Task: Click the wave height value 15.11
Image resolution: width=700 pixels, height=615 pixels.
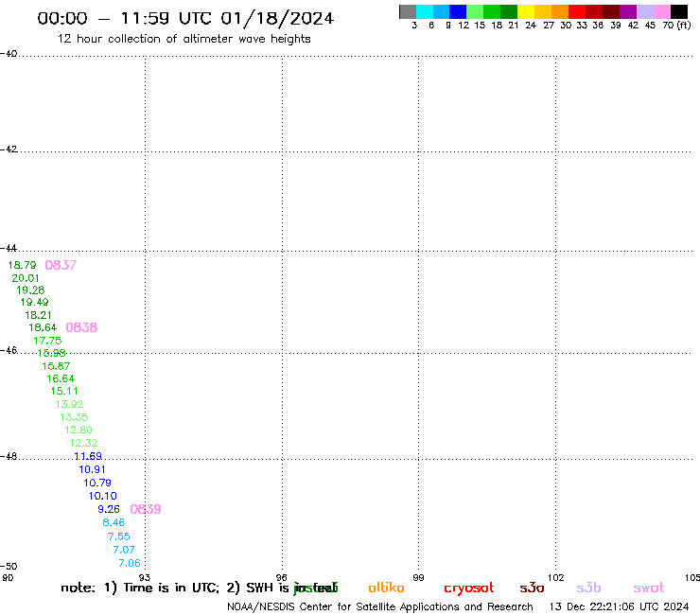Action: [x=64, y=392]
